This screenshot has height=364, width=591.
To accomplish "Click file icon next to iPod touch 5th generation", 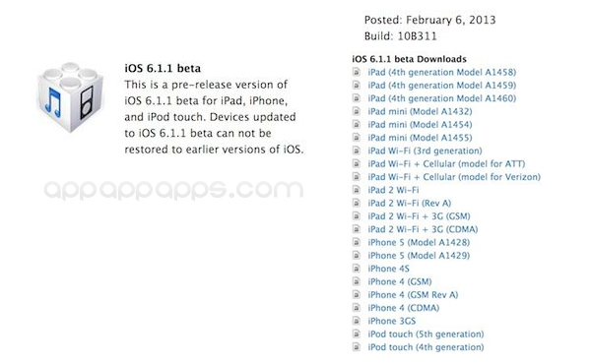I will pyautogui.click(x=357, y=334).
